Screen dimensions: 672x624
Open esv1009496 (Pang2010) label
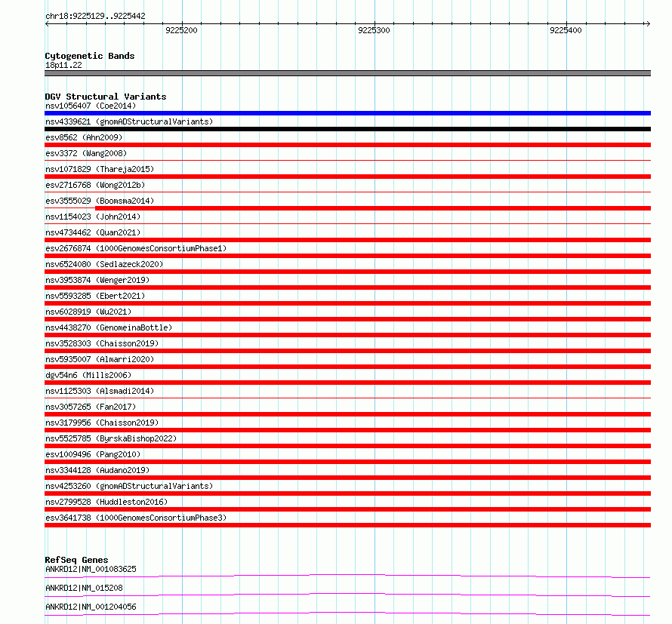pyautogui.click(x=93, y=454)
